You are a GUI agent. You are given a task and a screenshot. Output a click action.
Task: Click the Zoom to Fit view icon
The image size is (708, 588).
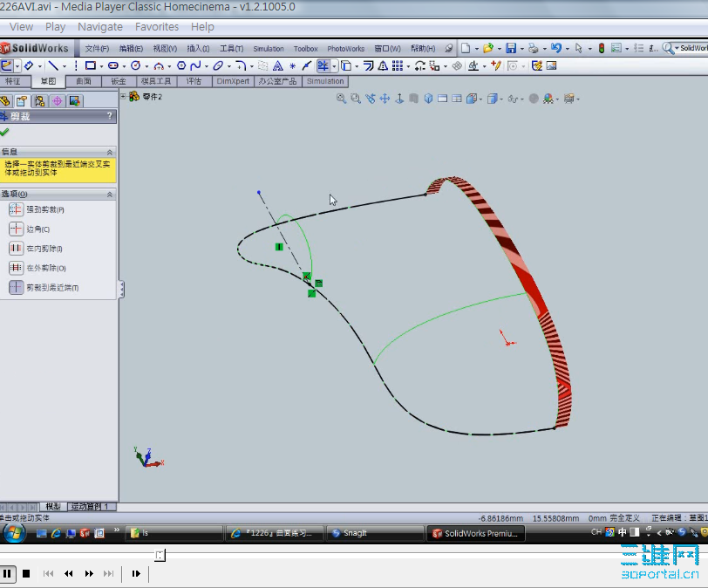pos(341,99)
